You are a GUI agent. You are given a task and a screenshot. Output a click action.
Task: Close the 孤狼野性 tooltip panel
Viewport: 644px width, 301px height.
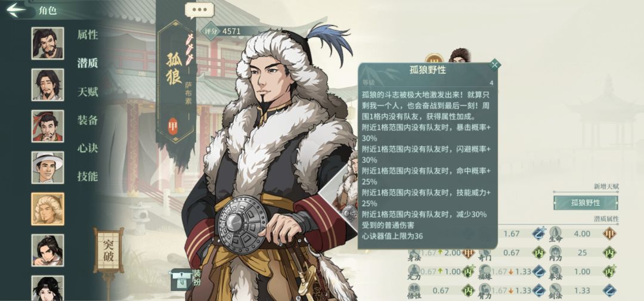495,64
